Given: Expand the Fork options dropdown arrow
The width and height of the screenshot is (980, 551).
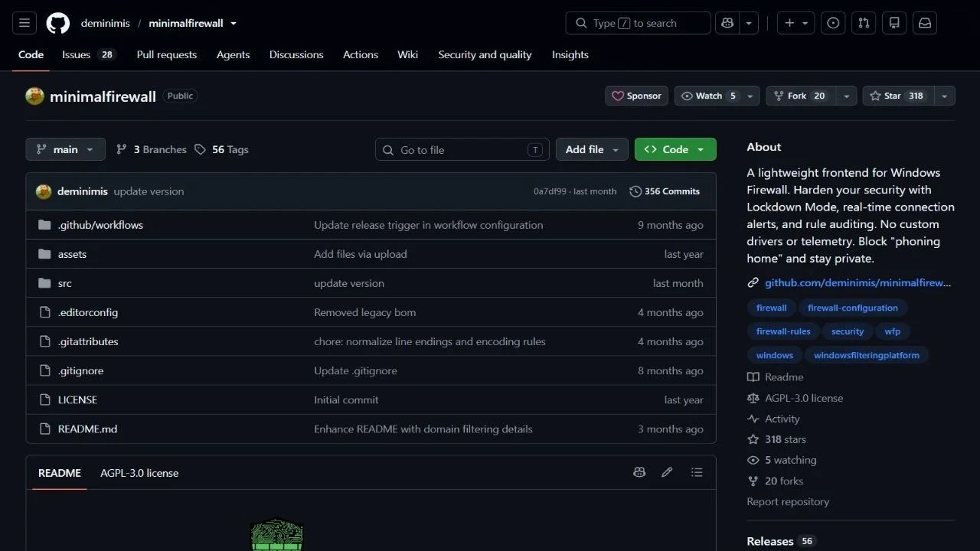Looking at the screenshot, I should point(846,96).
